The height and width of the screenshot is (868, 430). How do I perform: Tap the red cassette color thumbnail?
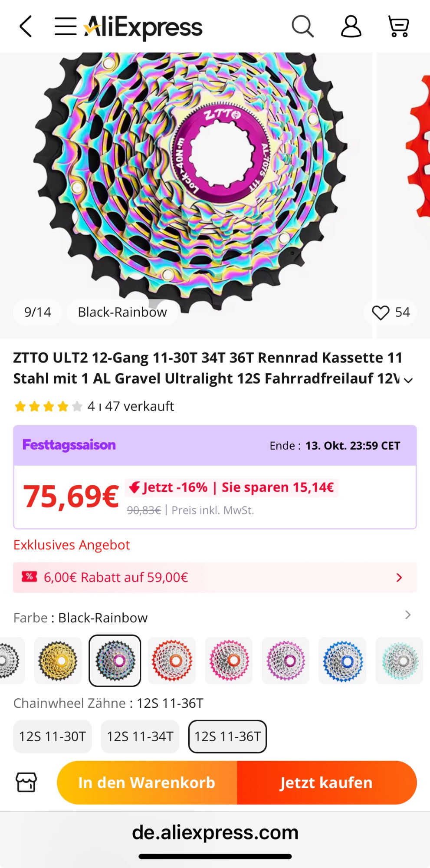(x=172, y=661)
